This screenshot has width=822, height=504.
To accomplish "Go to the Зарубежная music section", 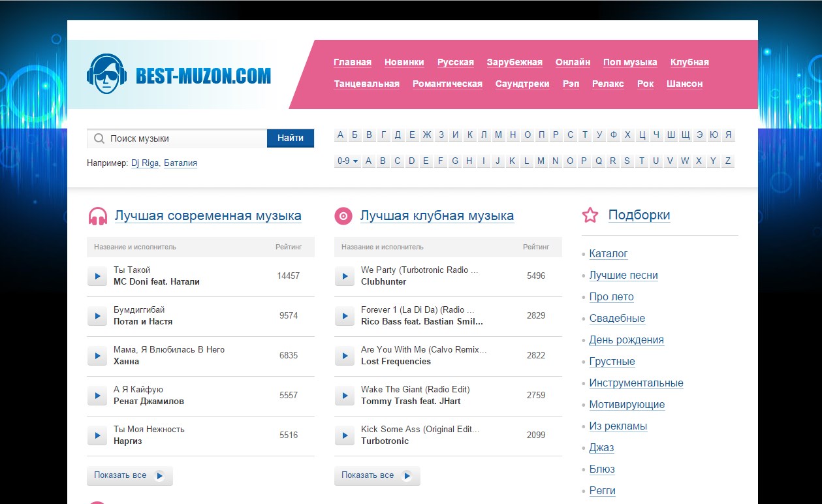I will tap(514, 63).
